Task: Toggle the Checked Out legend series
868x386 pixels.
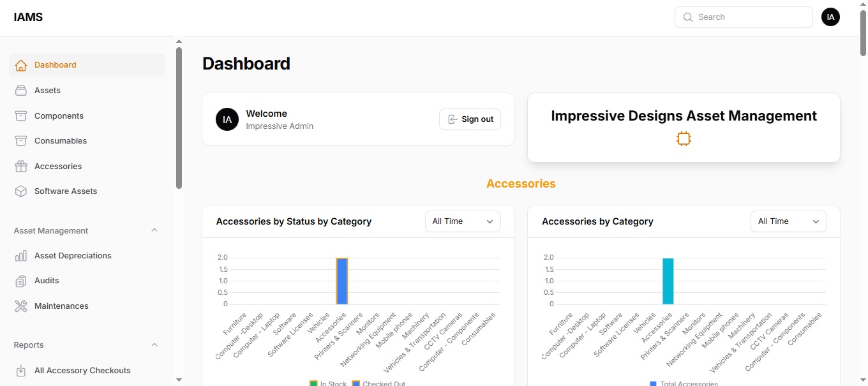Action: (378, 383)
